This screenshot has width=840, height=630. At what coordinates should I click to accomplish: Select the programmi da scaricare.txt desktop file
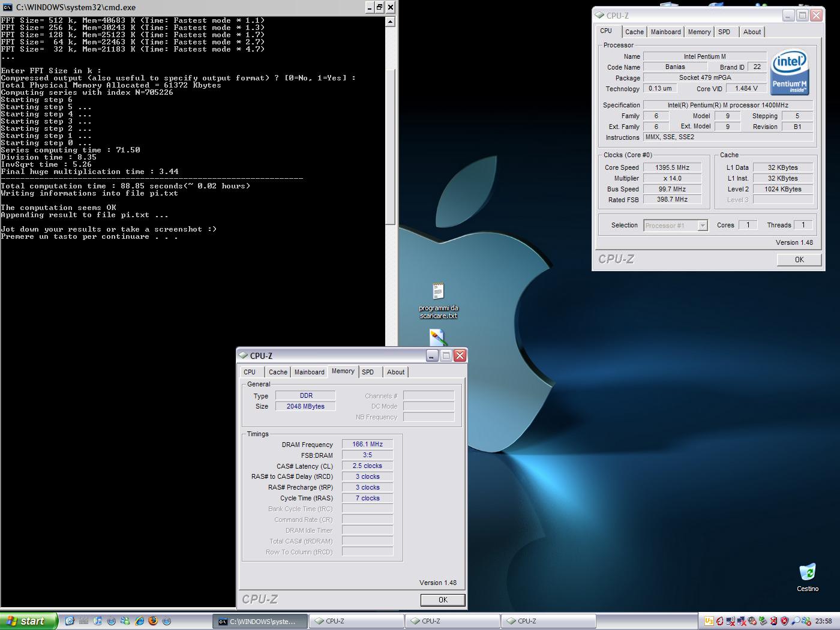439,301
